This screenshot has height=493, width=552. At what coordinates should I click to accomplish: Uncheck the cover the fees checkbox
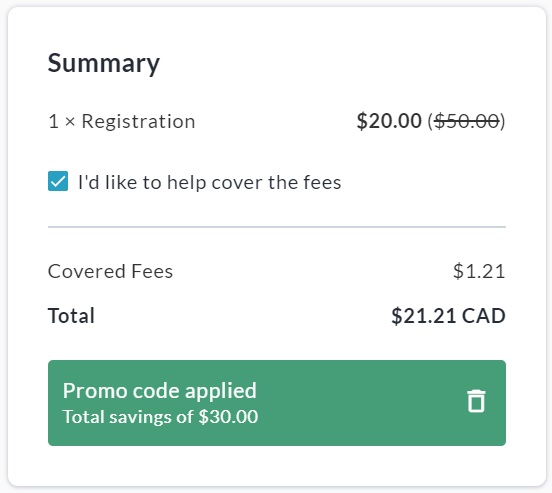[x=58, y=181]
